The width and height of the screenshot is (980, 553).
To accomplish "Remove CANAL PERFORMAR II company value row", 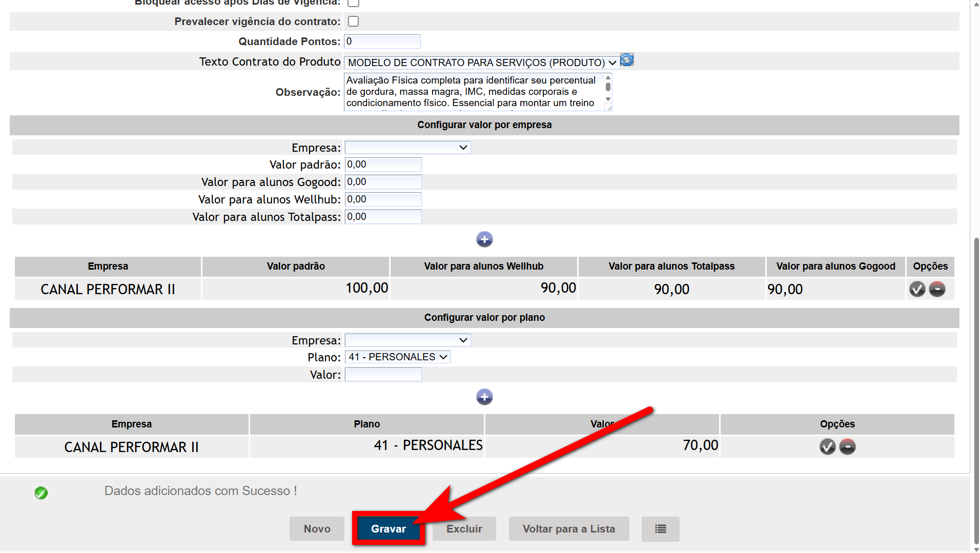I will pos(937,290).
